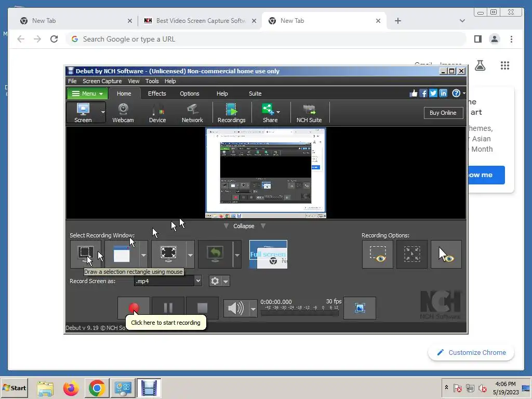
Task: Switch to the Effects ribbon tab
Action: pyautogui.click(x=157, y=94)
